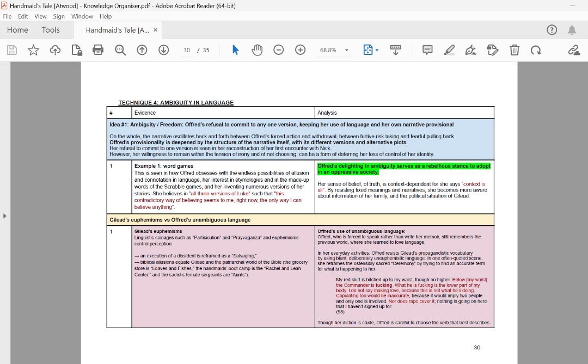Share the file via the cloud icon

pos(55,50)
